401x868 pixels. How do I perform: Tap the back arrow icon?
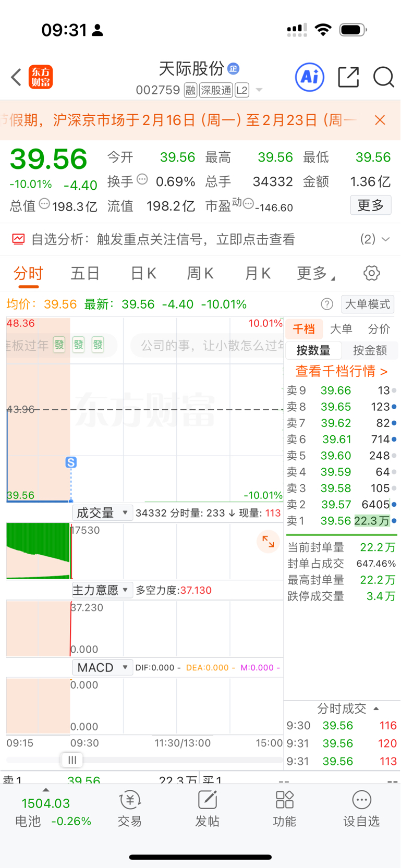(x=16, y=78)
